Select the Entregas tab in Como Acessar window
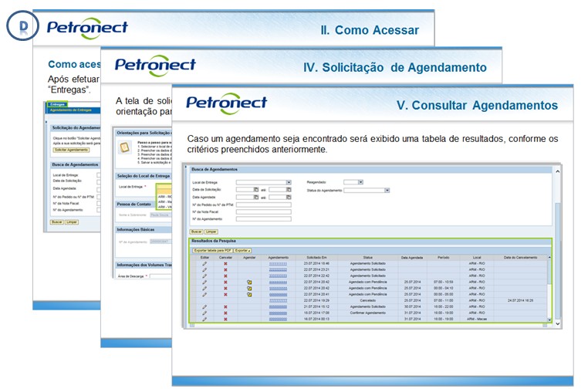The image size is (588, 389). [x=57, y=105]
